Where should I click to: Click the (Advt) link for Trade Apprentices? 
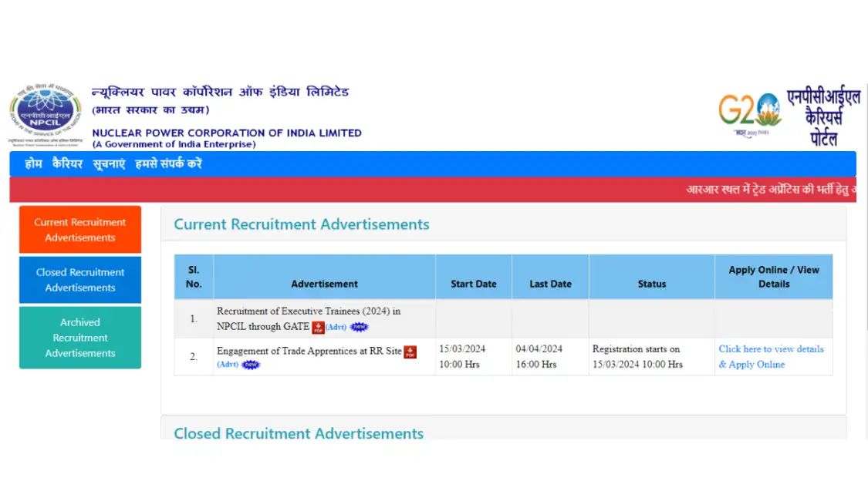[228, 365]
